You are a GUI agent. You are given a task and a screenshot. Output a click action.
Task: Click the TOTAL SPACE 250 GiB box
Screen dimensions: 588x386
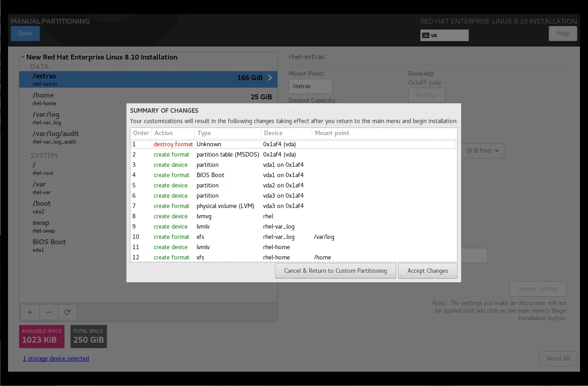(x=88, y=336)
